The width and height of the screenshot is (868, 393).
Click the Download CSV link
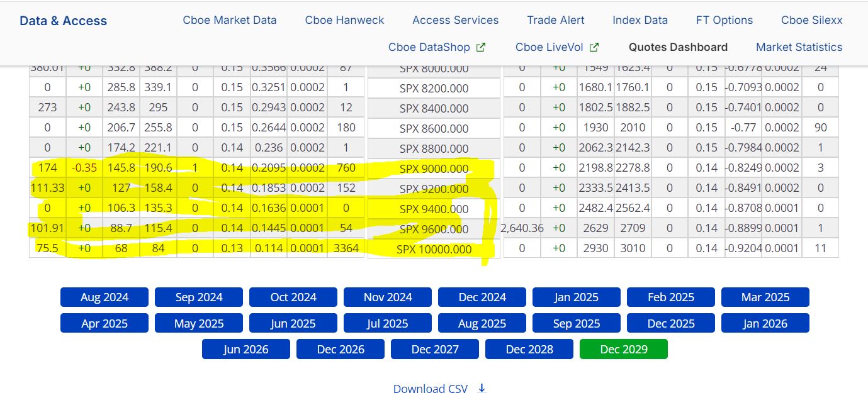tap(431, 389)
